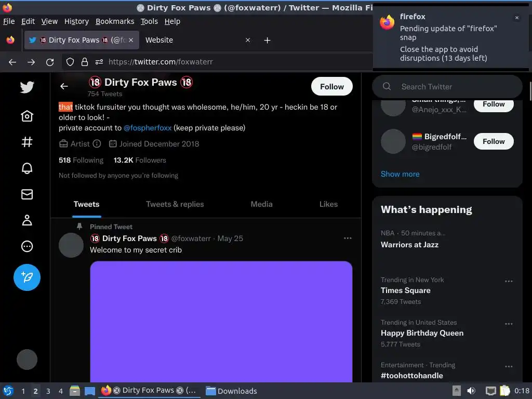Click info icon next to Artist
Image resolution: width=532 pixels, height=399 pixels.
tap(97, 144)
